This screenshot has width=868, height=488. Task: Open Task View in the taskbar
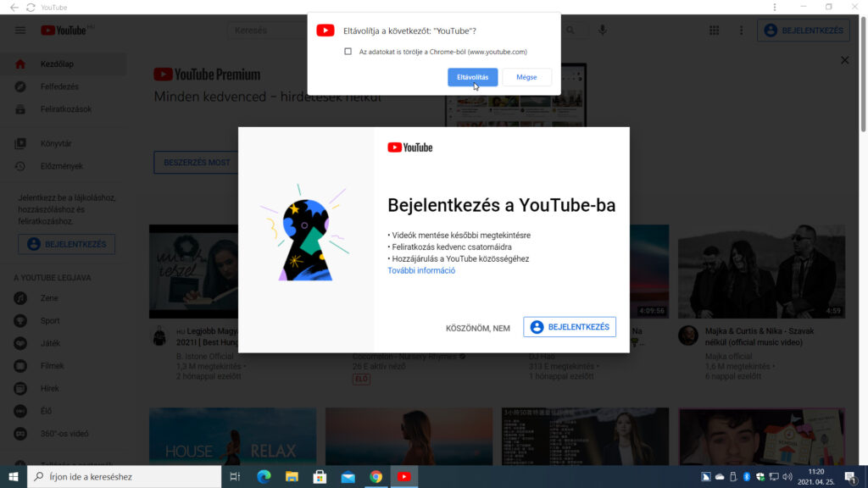click(x=235, y=476)
